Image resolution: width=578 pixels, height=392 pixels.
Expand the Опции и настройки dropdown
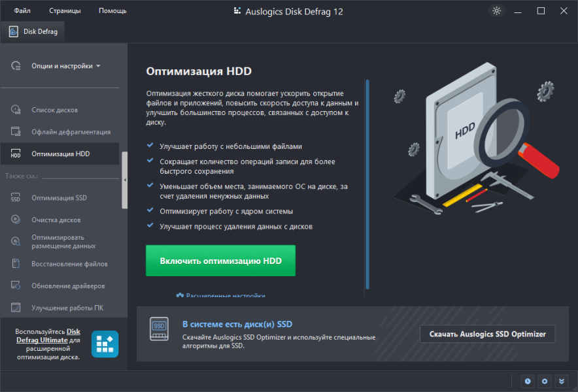[65, 66]
